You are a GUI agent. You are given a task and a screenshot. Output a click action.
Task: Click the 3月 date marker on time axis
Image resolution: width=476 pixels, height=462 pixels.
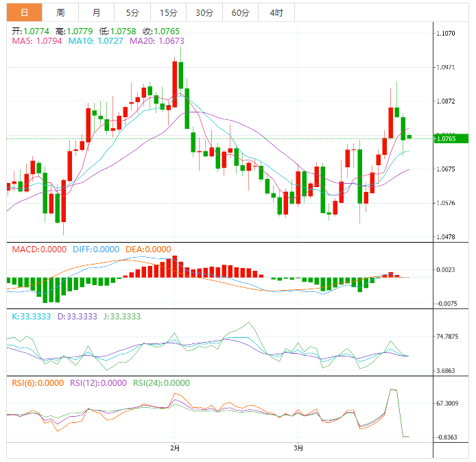point(298,448)
